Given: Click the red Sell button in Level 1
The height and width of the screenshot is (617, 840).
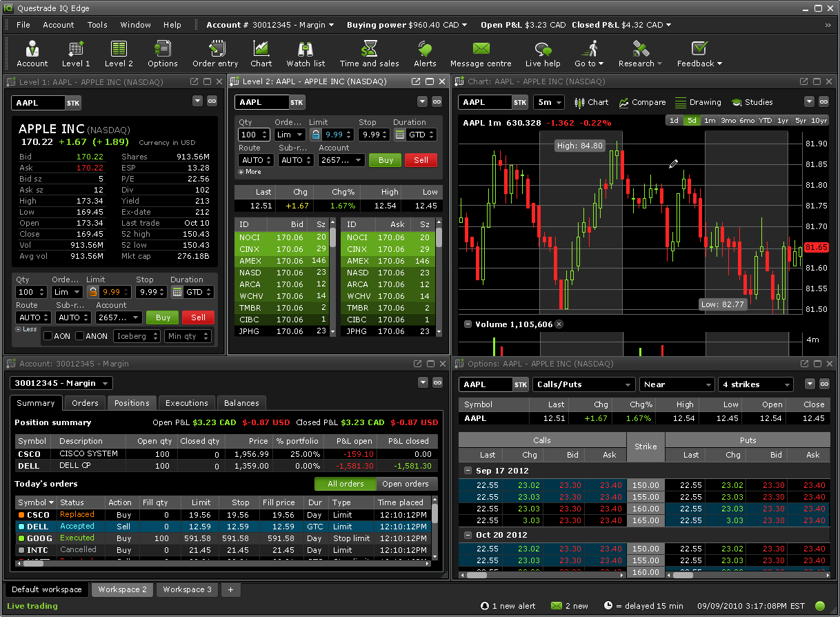Looking at the screenshot, I should 198,317.
